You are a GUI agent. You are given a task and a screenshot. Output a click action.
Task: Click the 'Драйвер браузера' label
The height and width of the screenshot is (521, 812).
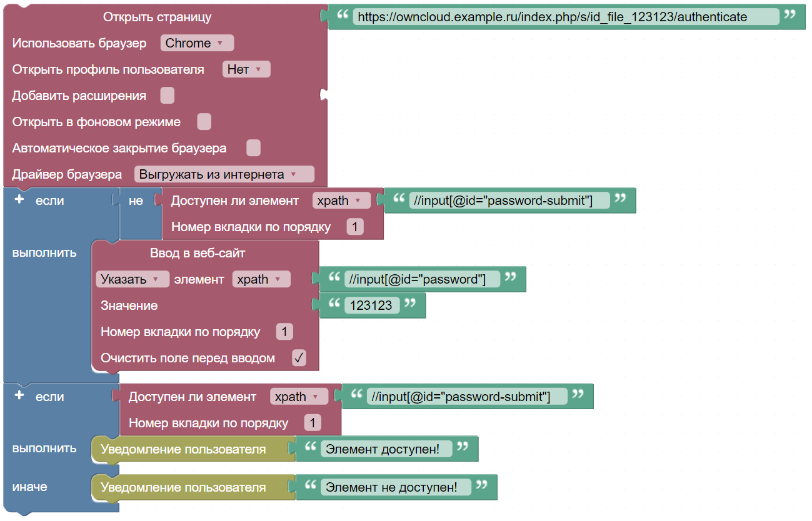coord(67,174)
